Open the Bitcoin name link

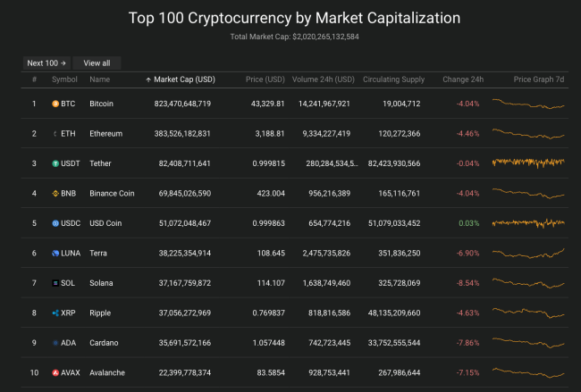(x=101, y=104)
